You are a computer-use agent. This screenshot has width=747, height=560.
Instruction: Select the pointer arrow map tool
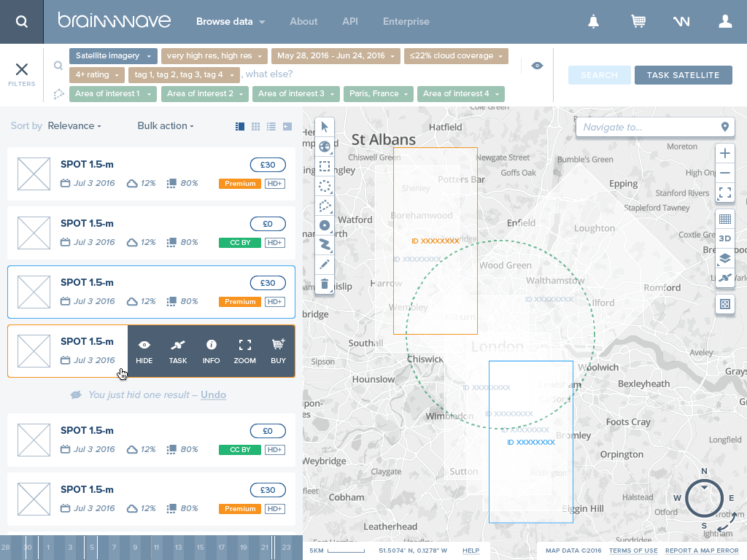325,127
